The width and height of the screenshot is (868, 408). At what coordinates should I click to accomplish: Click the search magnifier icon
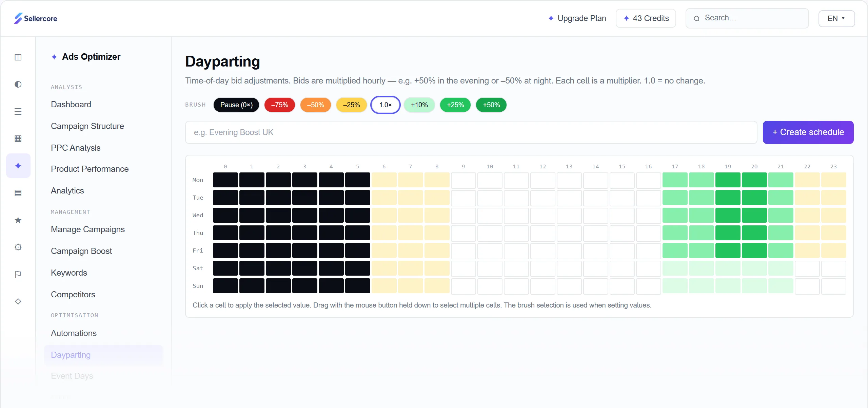point(697,18)
